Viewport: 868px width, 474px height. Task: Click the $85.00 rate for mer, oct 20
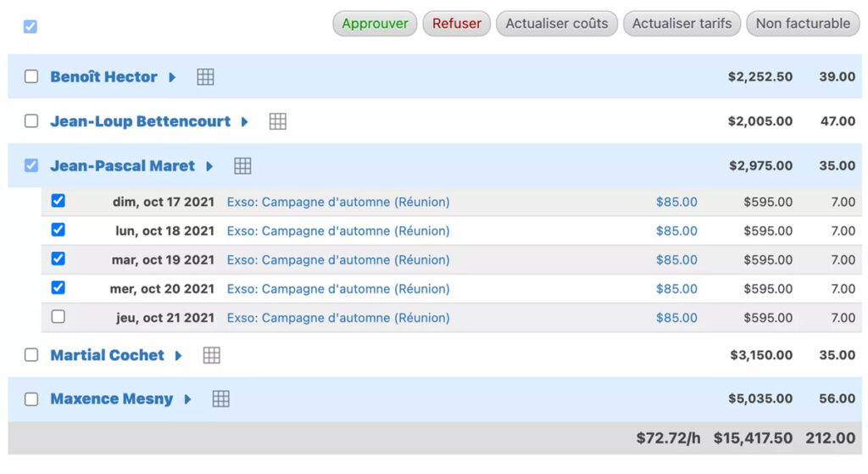point(676,288)
